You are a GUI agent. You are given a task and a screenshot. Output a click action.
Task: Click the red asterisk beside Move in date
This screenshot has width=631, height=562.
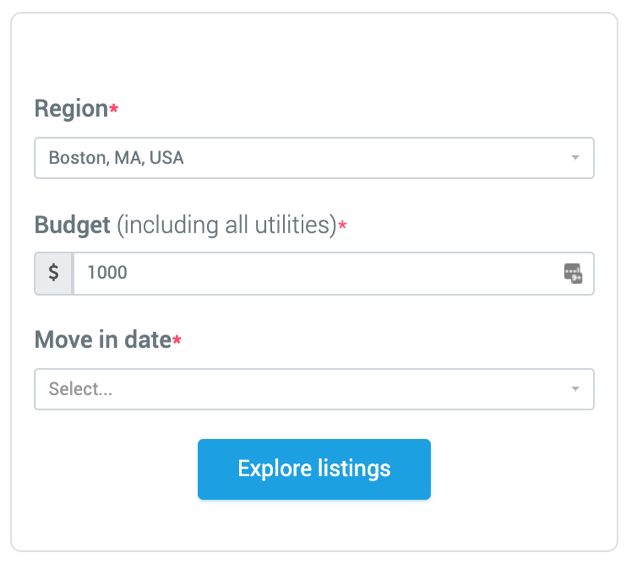[x=177, y=340]
